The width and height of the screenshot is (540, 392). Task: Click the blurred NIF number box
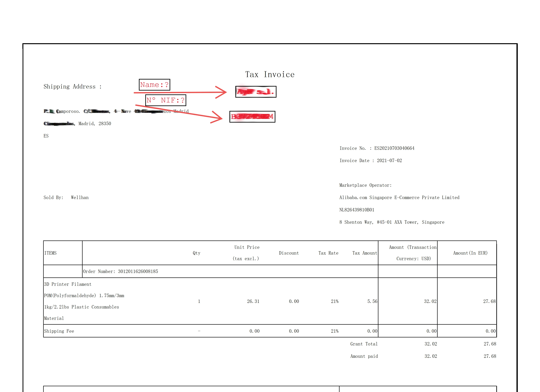(252, 117)
